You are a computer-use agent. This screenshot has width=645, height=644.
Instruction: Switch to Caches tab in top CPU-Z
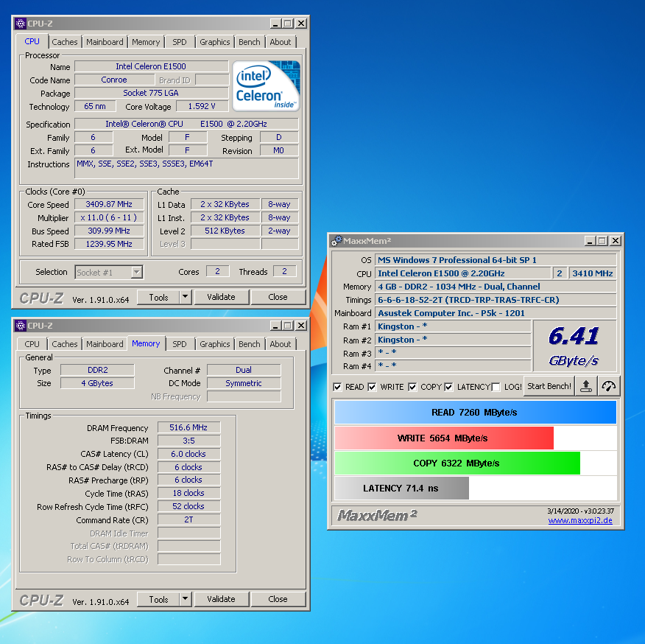(x=65, y=42)
